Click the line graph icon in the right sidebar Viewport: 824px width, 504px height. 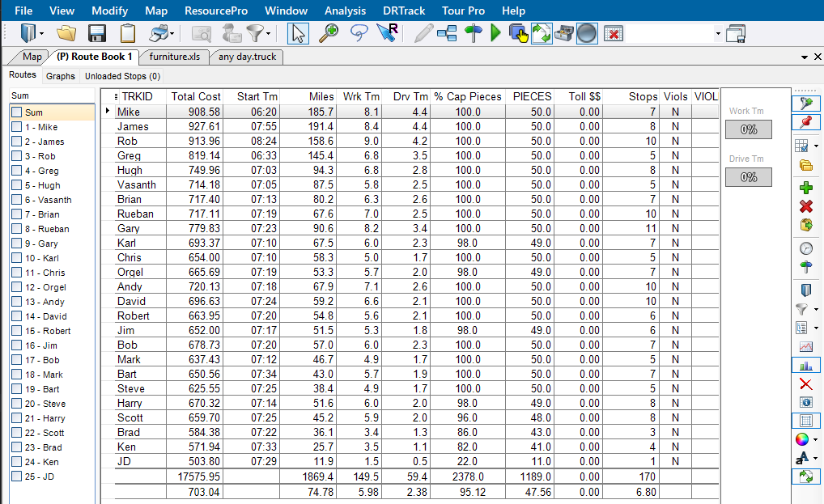click(805, 346)
